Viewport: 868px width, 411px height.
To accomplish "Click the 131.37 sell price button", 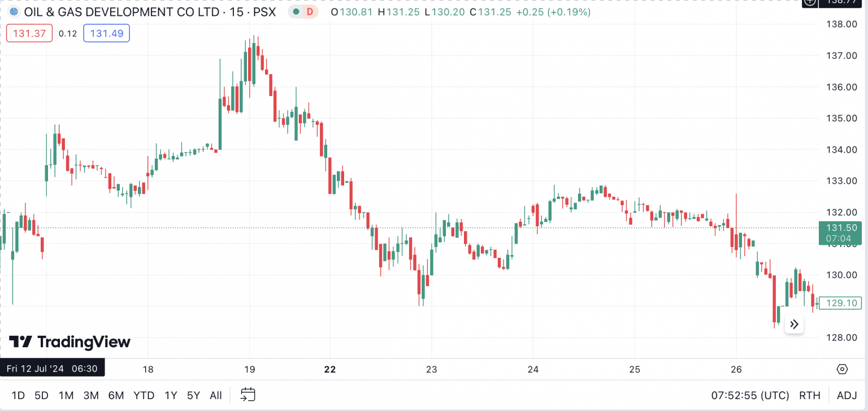I will [x=29, y=33].
